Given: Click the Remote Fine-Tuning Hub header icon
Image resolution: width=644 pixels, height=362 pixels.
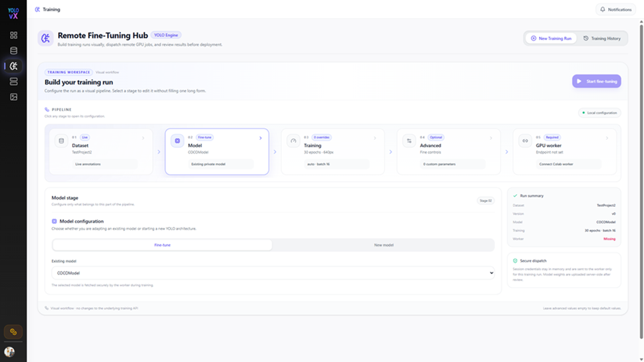Looking at the screenshot, I should [46, 38].
